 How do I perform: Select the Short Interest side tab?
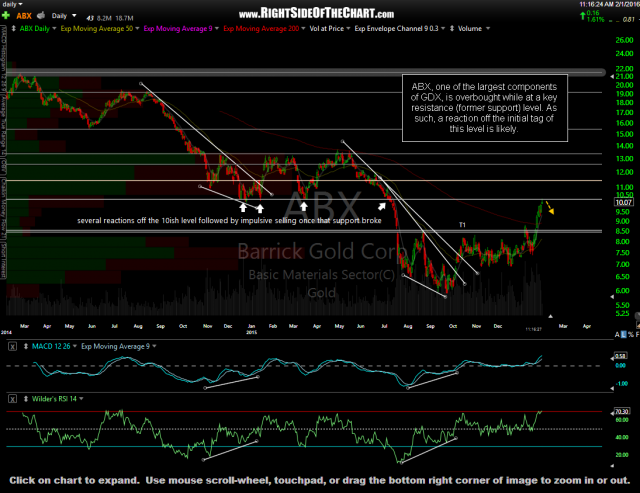pos(3,260)
